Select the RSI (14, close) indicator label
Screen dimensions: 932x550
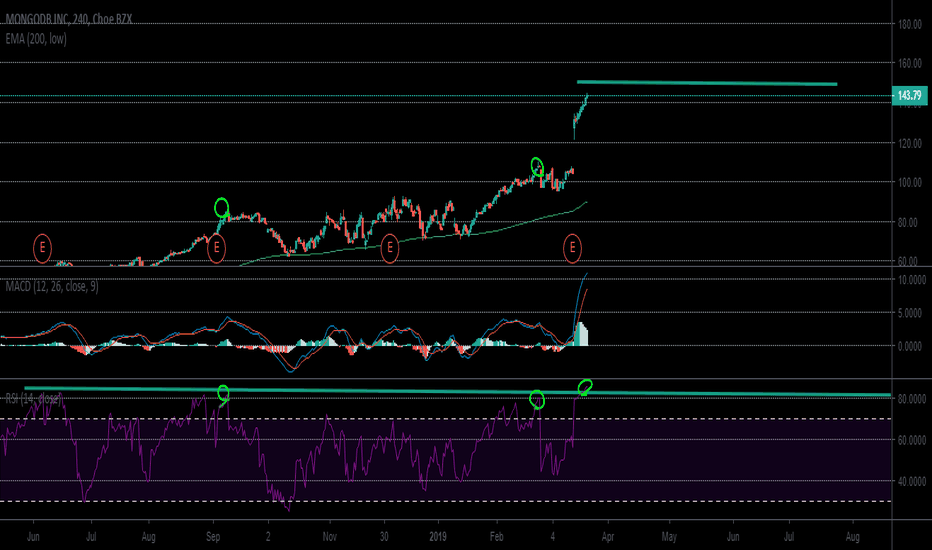coord(33,398)
